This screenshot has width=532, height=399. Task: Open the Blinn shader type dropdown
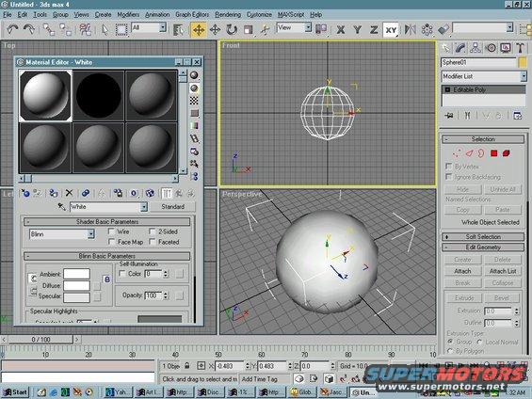click(62, 234)
